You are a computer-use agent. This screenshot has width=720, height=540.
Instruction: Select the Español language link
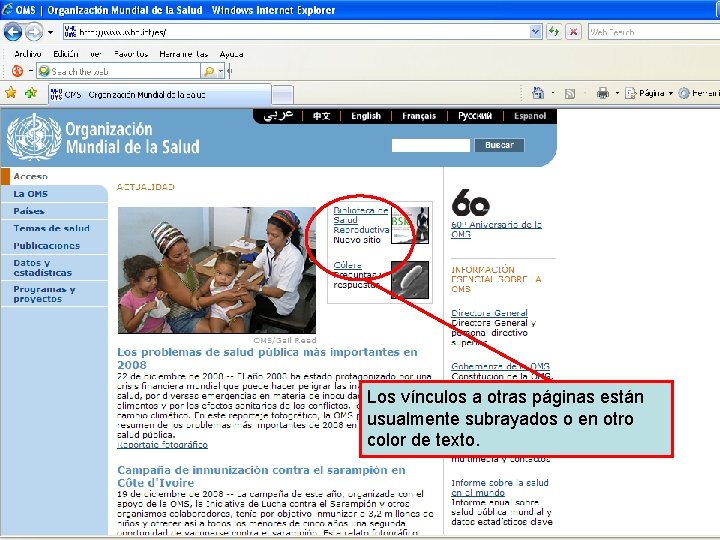pos(530,116)
